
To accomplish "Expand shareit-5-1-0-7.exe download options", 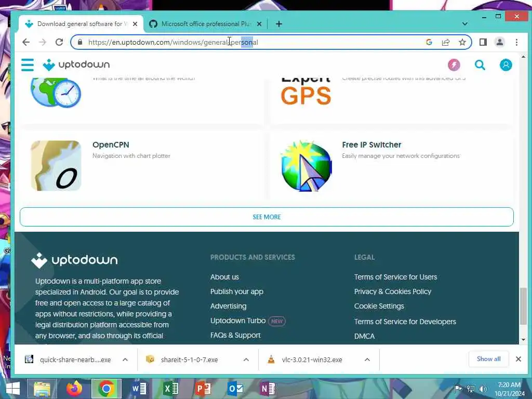I will coord(246,360).
